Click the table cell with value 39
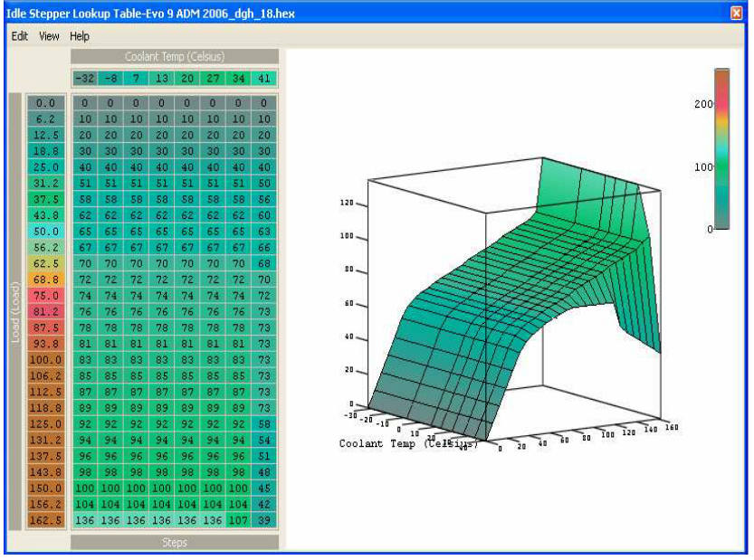Image resolution: width=754 pixels, height=560 pixels. 263,520
